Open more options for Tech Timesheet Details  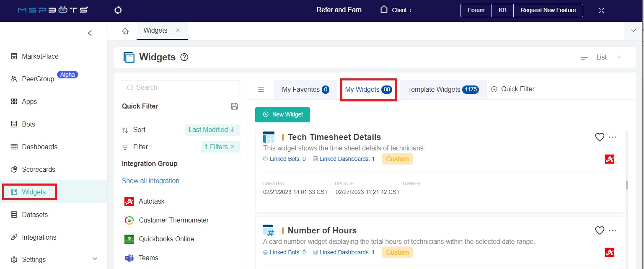coord(613,137)
